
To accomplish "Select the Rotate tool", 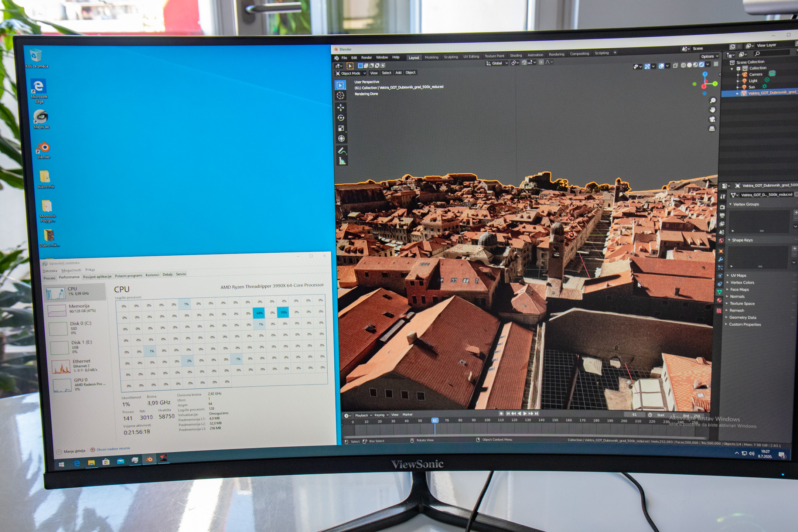I will point(341,118).
